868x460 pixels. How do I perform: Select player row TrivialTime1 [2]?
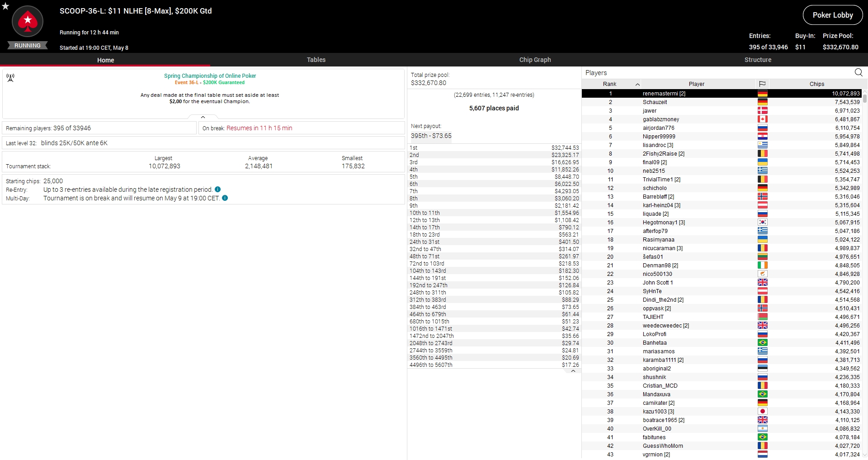point(722,180)
